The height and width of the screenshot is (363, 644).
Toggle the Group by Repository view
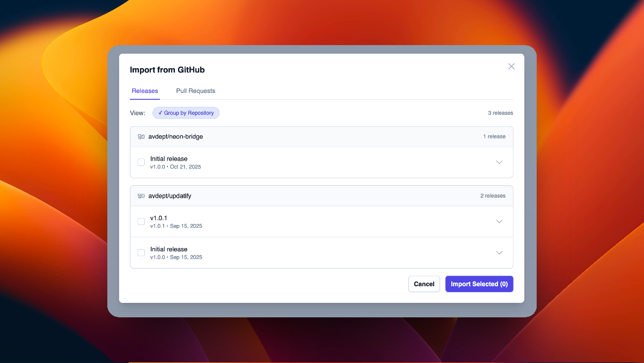(186, 113)
